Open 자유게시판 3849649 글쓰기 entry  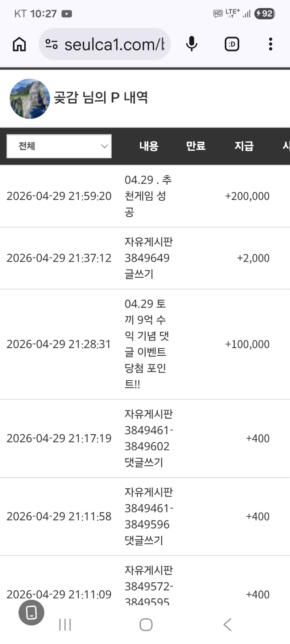(149, 258)
